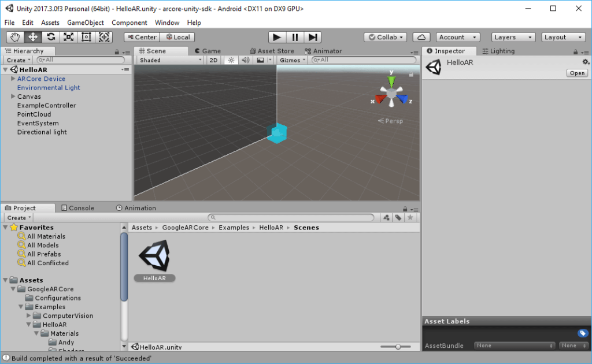Image resolution: width=592 pixels, height=364 pixels.
Task: Toggle Local handle rotation
Action: [178, 37]
